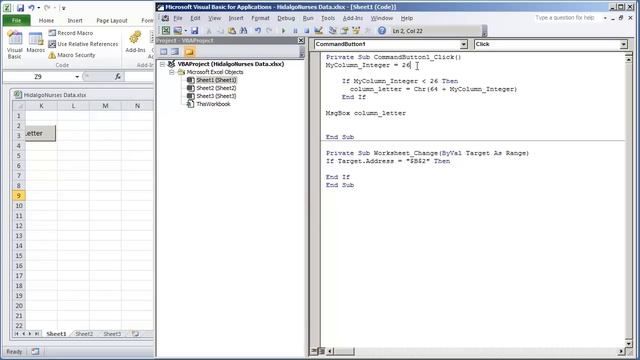Open Object Browser toolbar icon
The width and height of the screenshot is (640, 360).
[x=356, y=31]
